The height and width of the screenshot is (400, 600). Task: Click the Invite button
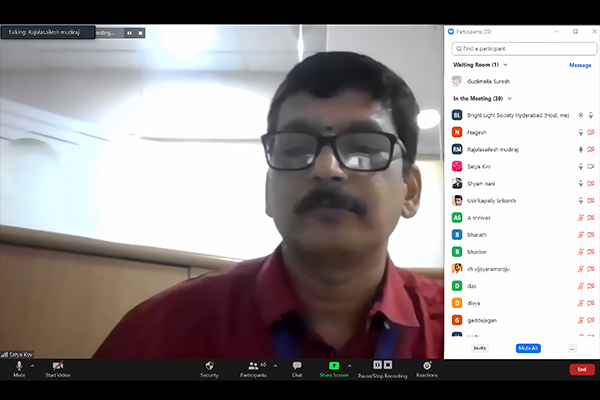click(480, 348)
